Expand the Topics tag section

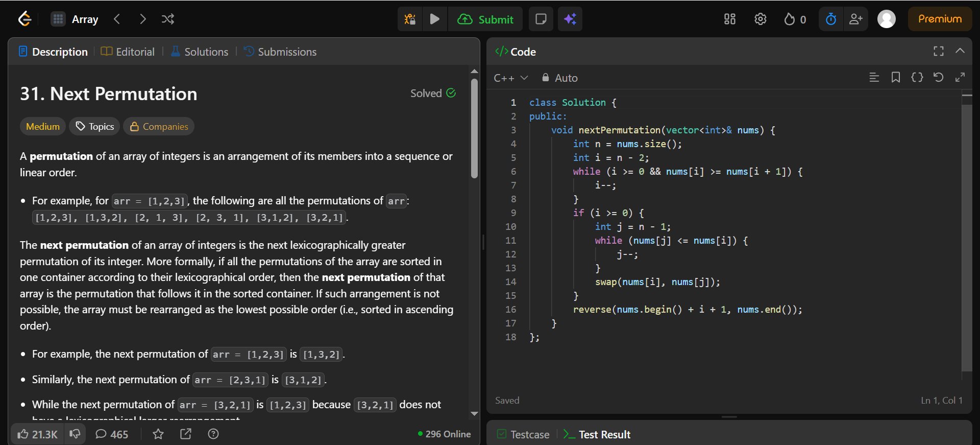(95, 127)
